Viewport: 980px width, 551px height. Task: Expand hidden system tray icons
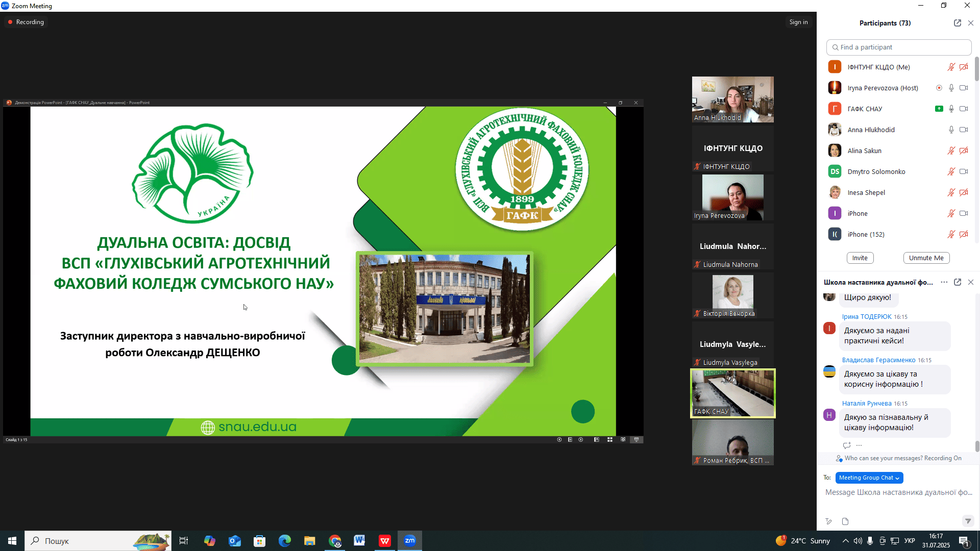tap(846, 541)
